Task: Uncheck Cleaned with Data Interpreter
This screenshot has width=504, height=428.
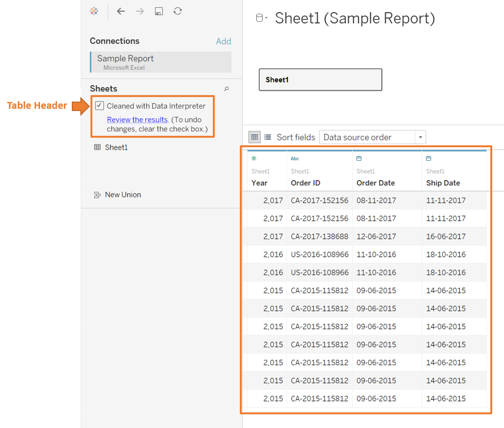Action: [x=100, y=106]
